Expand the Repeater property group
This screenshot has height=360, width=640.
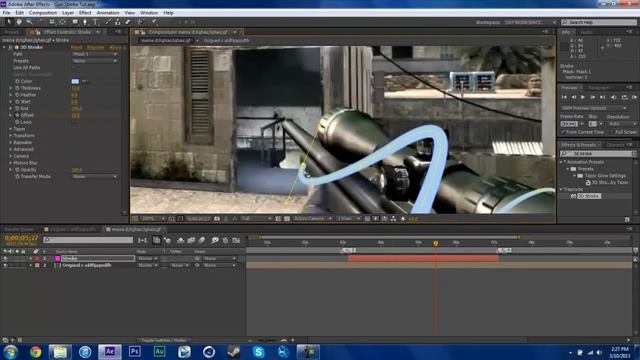(x=10, y=142)
